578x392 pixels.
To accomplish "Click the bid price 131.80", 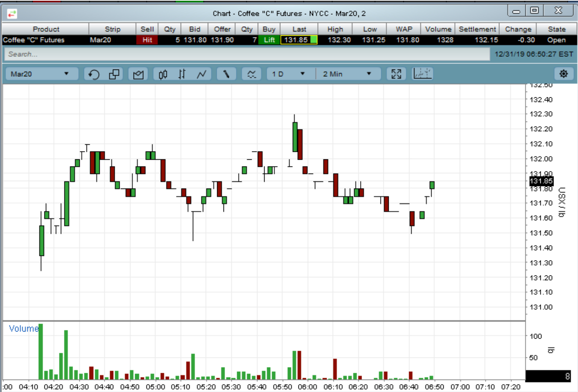I will (195, 40).
